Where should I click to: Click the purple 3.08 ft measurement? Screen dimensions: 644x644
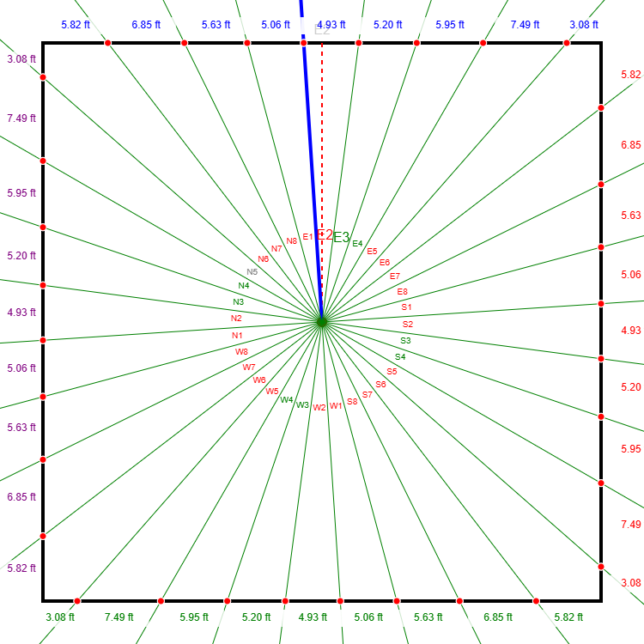(x=21, y=59)
